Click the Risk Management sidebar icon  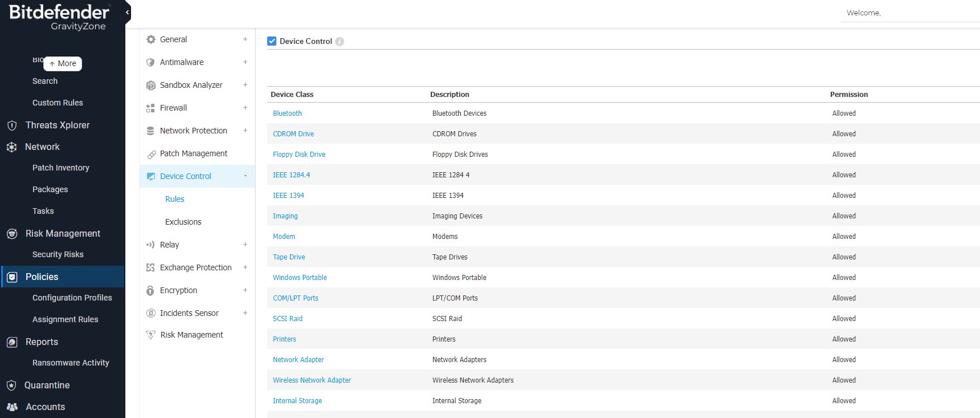pos(12,234)
